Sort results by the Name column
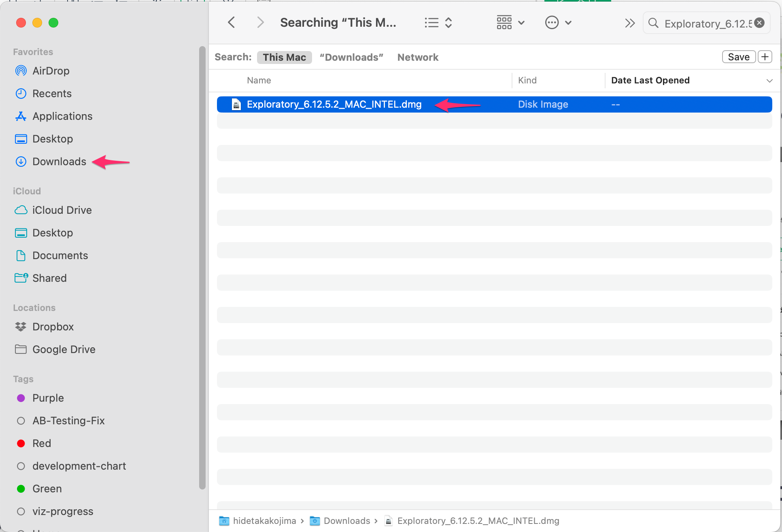 259,80
